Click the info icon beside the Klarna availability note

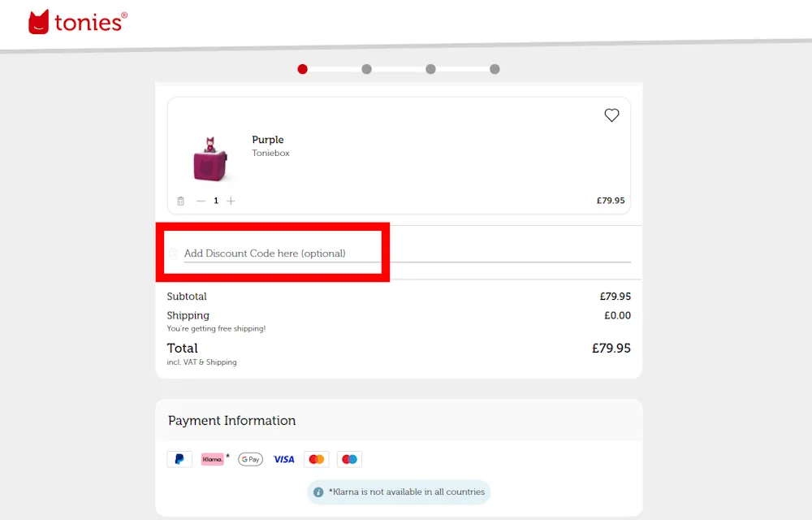point(317,492)
